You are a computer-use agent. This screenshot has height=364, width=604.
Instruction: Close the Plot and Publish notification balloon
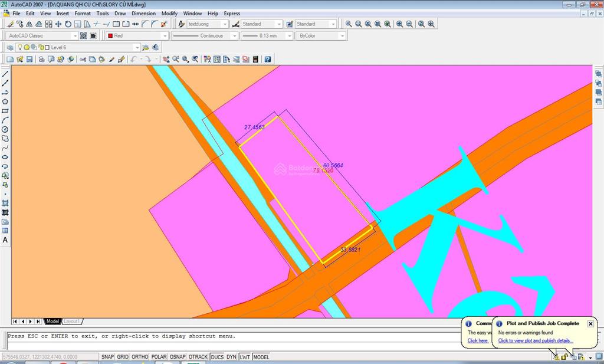tap(590, 323)
